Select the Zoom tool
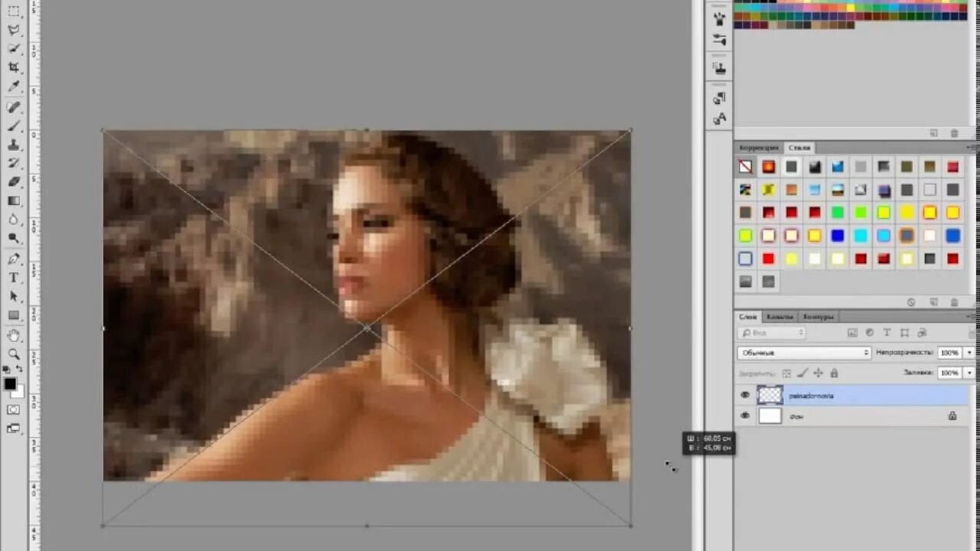Image resolution: width=980 pixels, height=551 pixels. point(14,354)
